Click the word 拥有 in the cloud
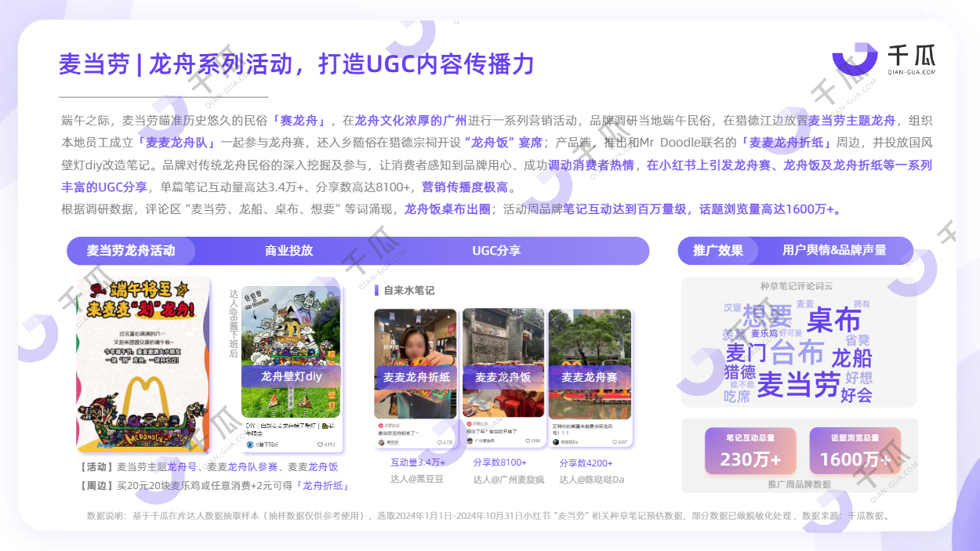This screenshot has width=980, height=551. coord(862,304)
